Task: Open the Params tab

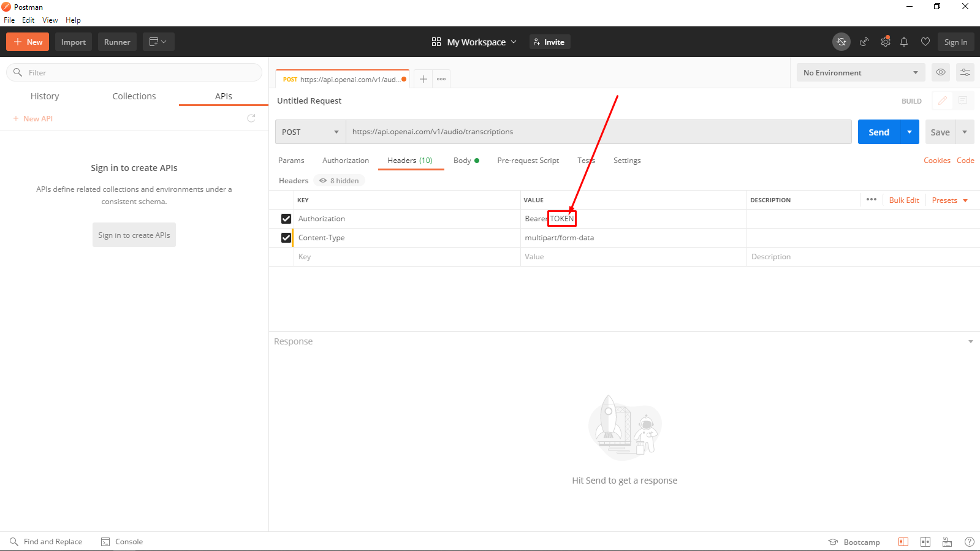Action: coord(291,161)
